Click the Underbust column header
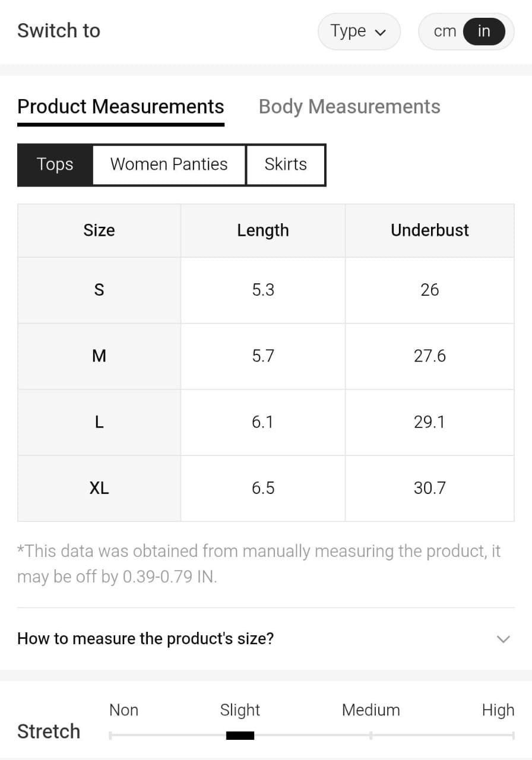532x760 pixels. click(429, 230)
